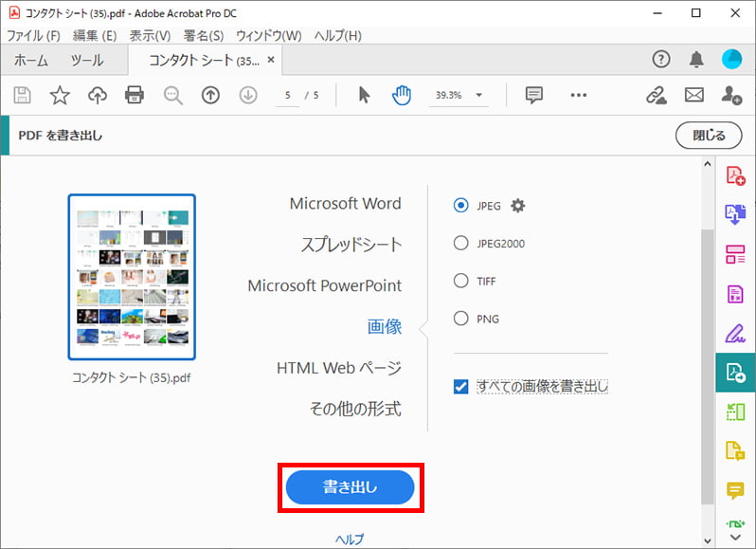Click the コンタクト シート PDF thumbnail
756x549 pixels.
tap(132, 278)
